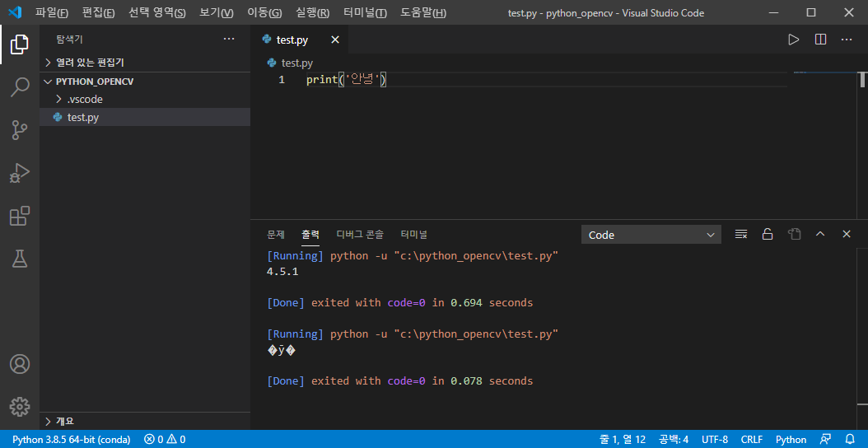Click the 'code=0 in 0.694 seconds' line
This screenshot has height=448, width=868.
[399, 303]
